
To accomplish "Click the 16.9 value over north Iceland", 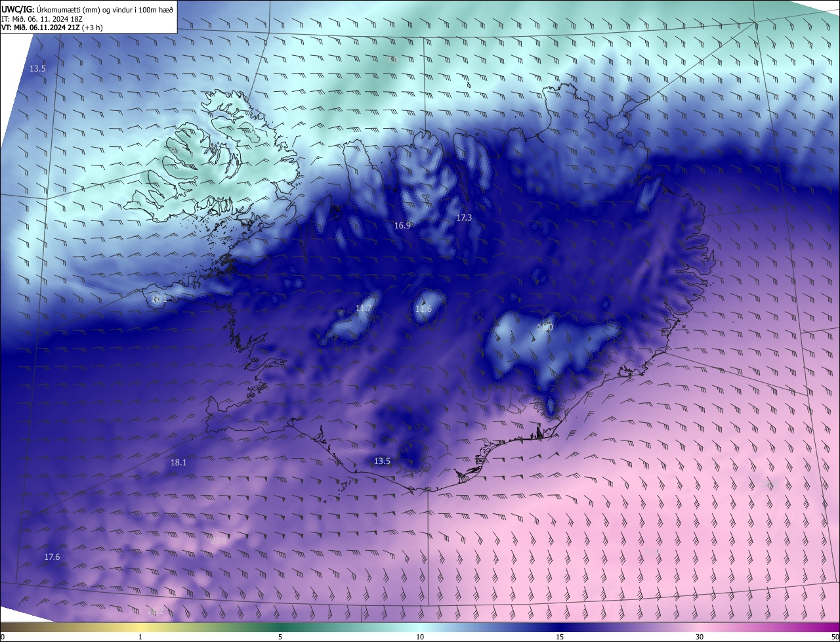I will click(x=402, y=225).
